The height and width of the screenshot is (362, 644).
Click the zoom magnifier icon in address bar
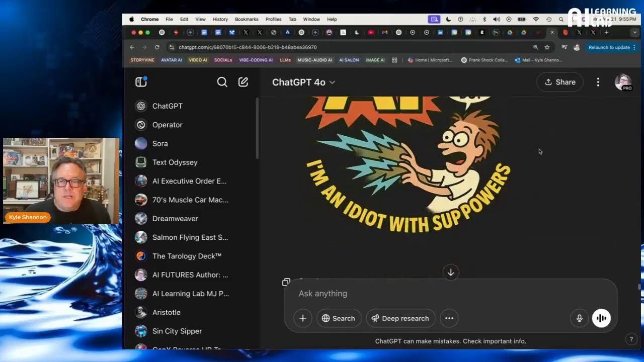[535, 47]
